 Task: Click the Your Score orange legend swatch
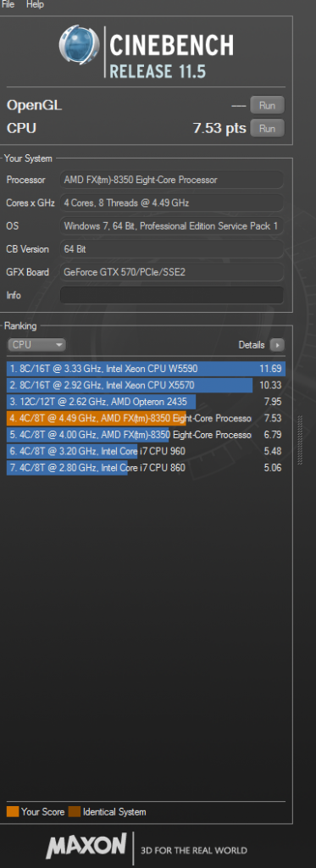coord(13,812)
